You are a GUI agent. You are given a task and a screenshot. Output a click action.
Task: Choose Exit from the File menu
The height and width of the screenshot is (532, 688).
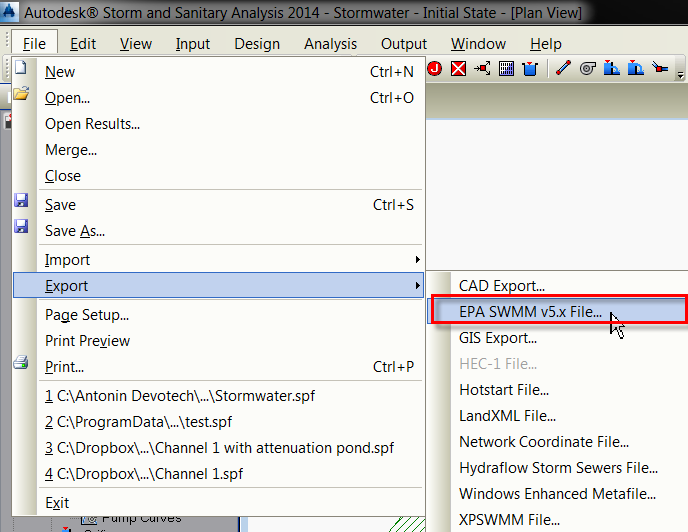[218, 503]
